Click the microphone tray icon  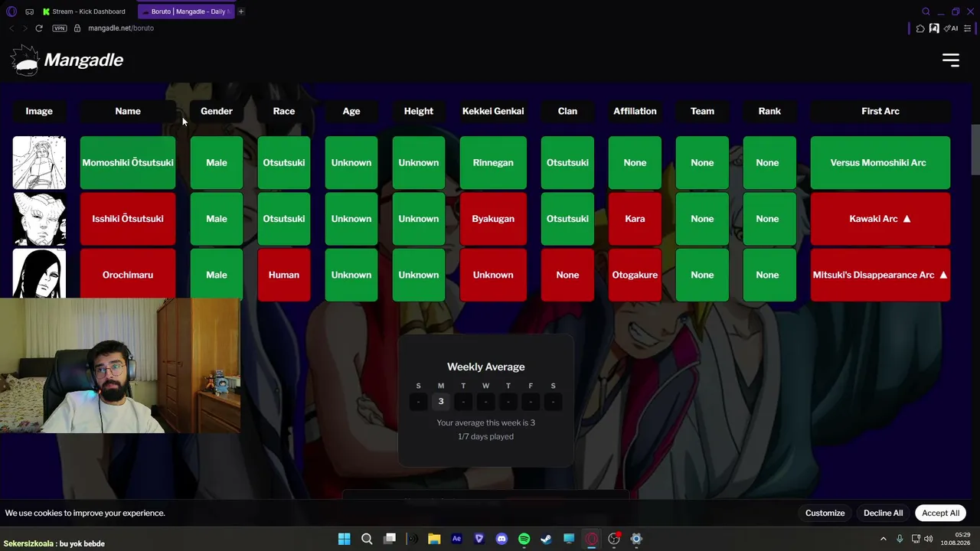[x=900, y=539]
